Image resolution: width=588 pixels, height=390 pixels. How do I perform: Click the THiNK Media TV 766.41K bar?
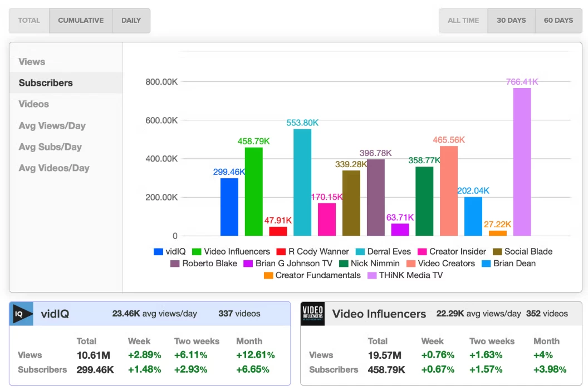click(522, 162)
